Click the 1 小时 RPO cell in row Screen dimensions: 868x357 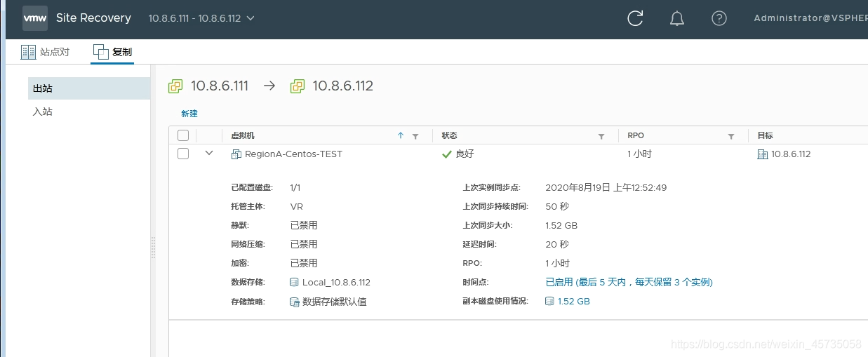coord(639,154)
